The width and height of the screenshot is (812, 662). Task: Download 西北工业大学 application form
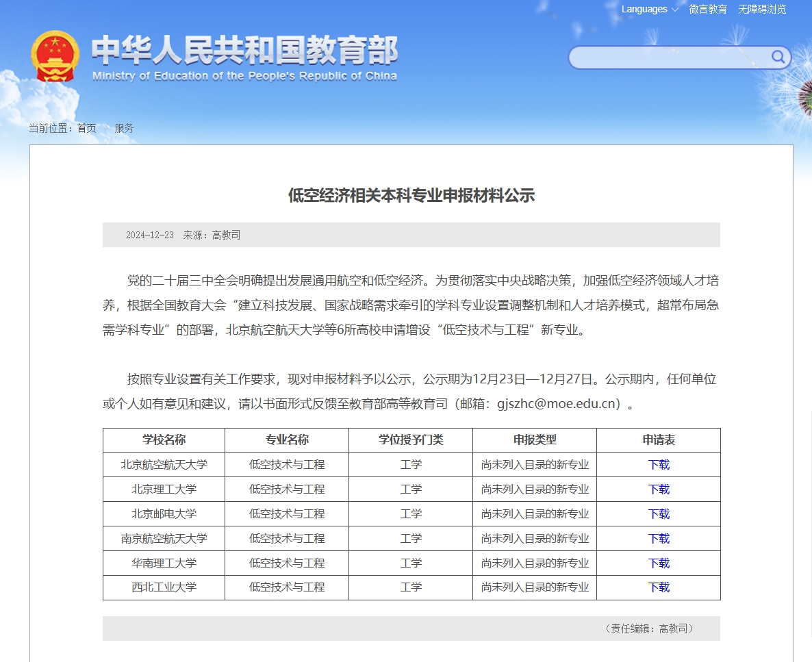[659, 587]
